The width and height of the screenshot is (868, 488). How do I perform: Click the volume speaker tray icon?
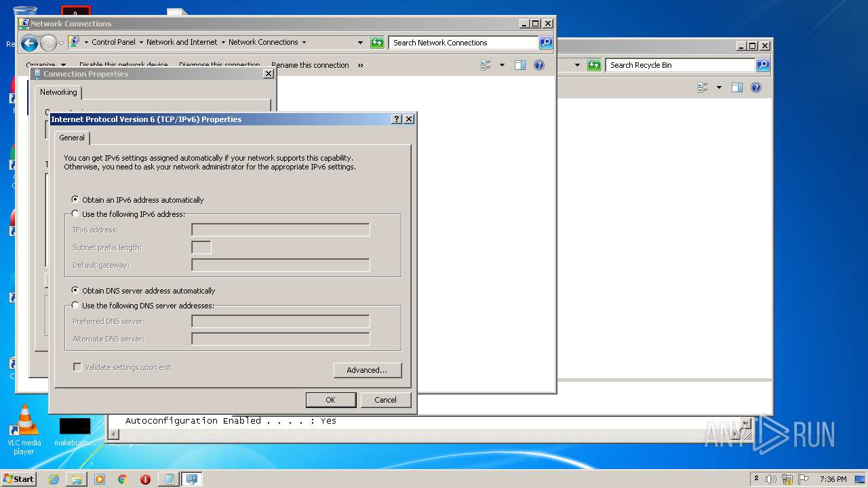pyautogui.click(x=771, y=479)
